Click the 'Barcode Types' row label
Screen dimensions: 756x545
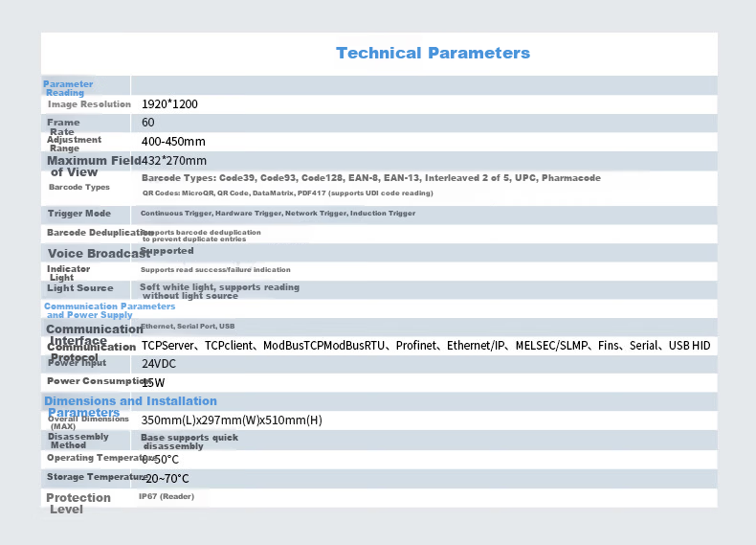[x=79, y=188]
